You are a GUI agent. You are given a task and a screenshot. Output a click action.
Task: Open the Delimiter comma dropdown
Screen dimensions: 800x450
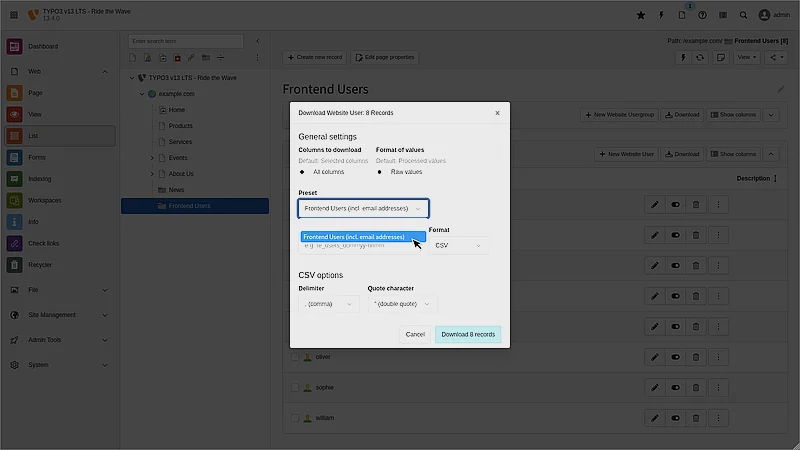[x=328, y=304]
